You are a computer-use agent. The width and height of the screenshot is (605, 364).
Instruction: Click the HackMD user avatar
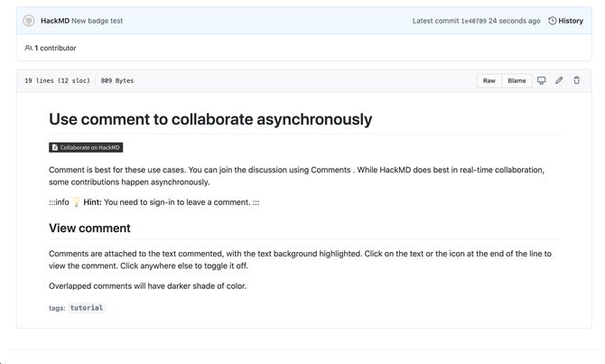(29, 21)
